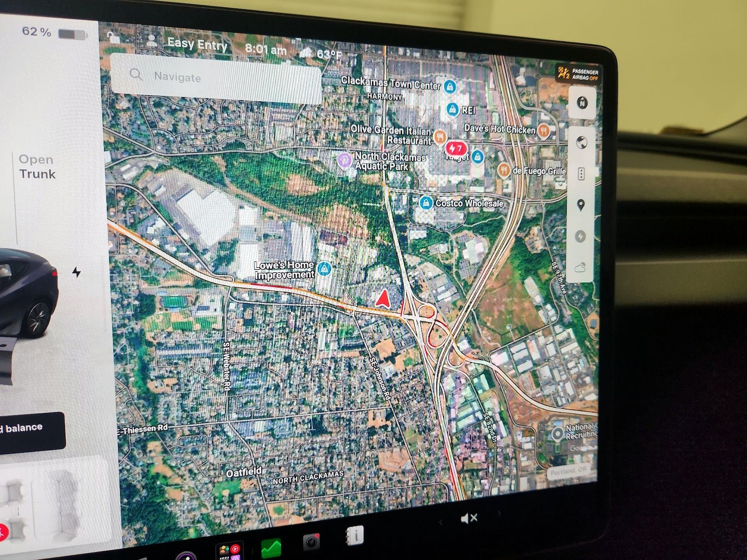Tap the 62 % battery percentage
This screenshot has height=560, width=747.
36,32
